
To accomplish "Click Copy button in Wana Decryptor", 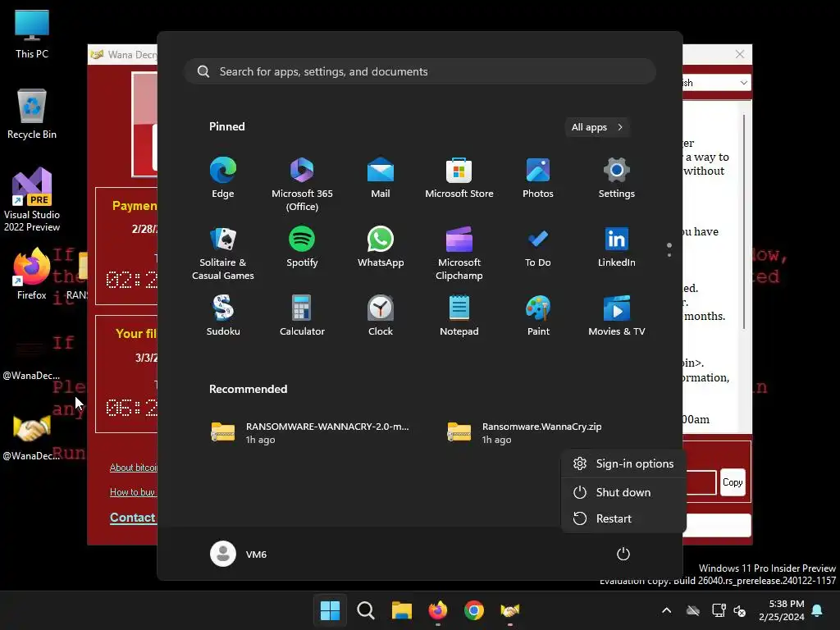I will pos(733,482).
